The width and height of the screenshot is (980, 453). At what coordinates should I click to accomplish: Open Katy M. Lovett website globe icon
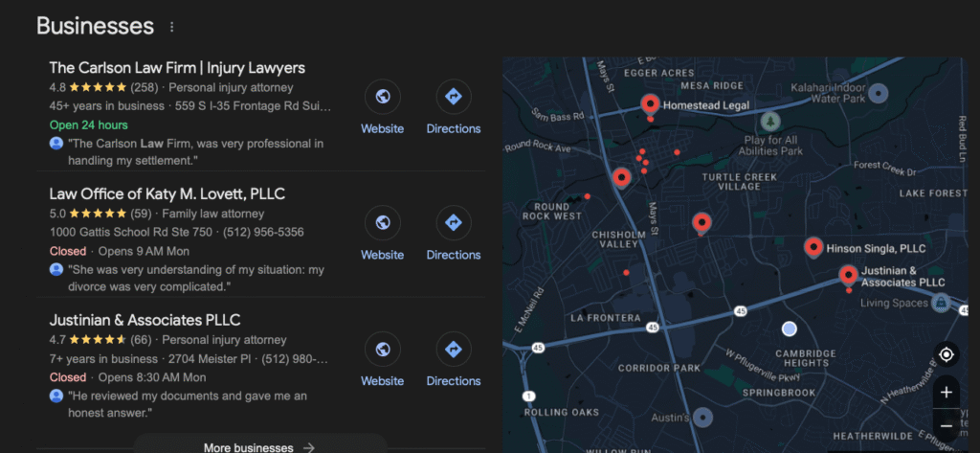click(382, 223)
